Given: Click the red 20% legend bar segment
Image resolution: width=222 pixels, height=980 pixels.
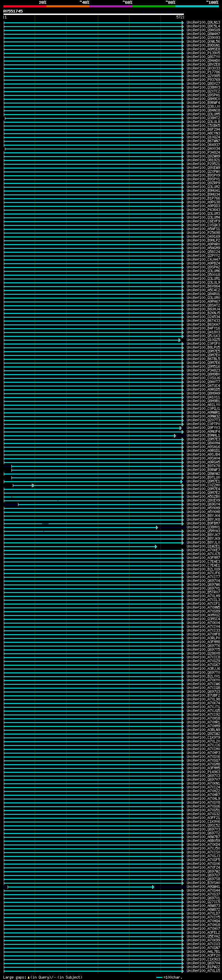Looking at the screenshot, I should [x=25, y=6].
